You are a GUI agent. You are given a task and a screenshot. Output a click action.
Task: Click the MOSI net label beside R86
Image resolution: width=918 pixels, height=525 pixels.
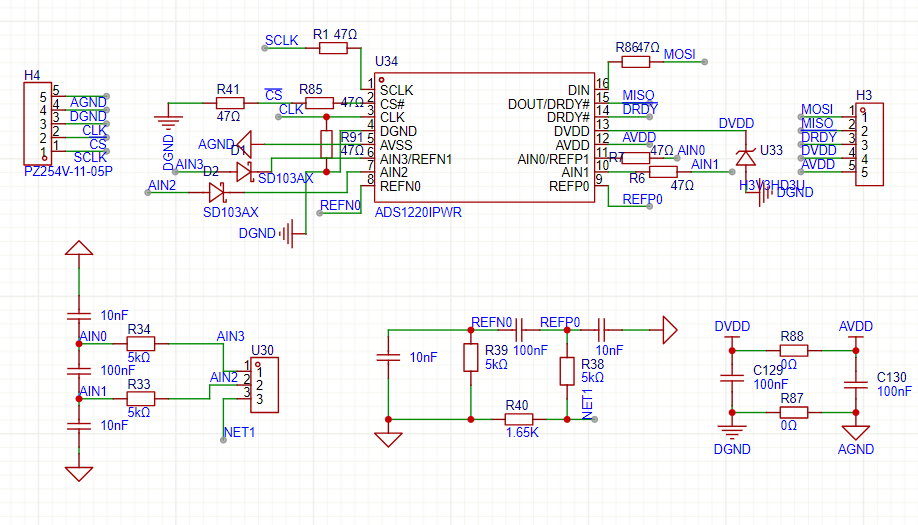tap(679, 54)
